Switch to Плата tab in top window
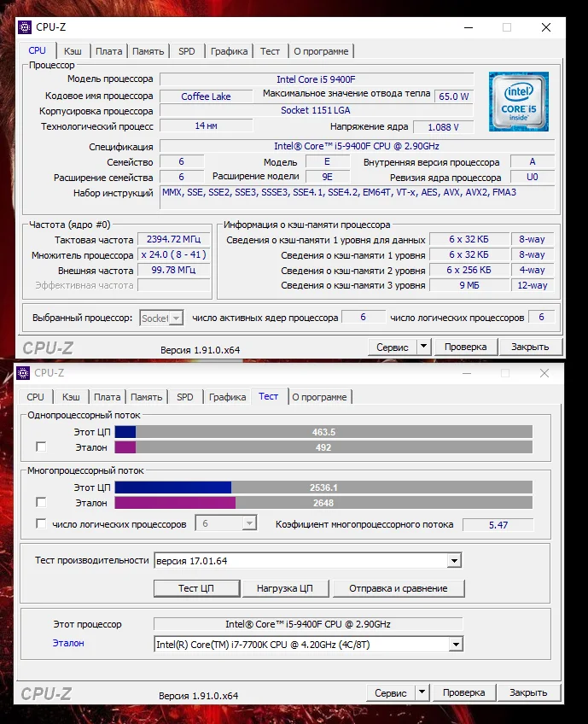Viewport: 588px width, 724px height. (108, 51)
